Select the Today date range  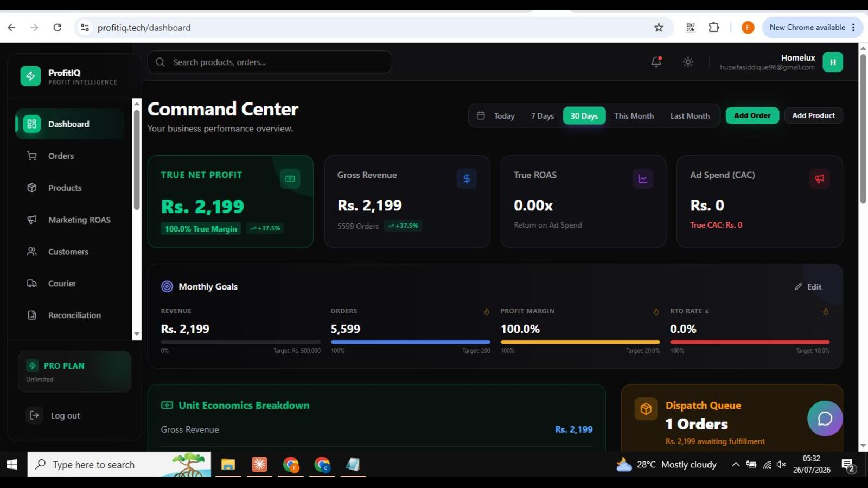tap(504, 116)
